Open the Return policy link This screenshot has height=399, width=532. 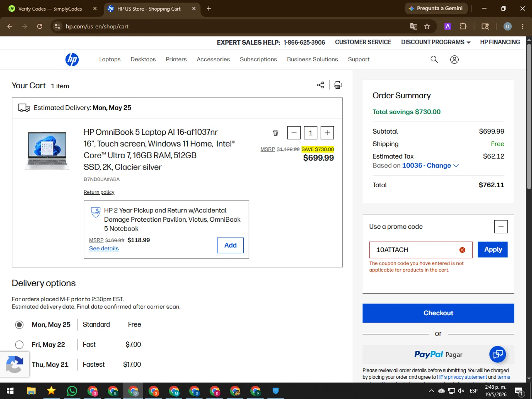click(x=99, y=192)
